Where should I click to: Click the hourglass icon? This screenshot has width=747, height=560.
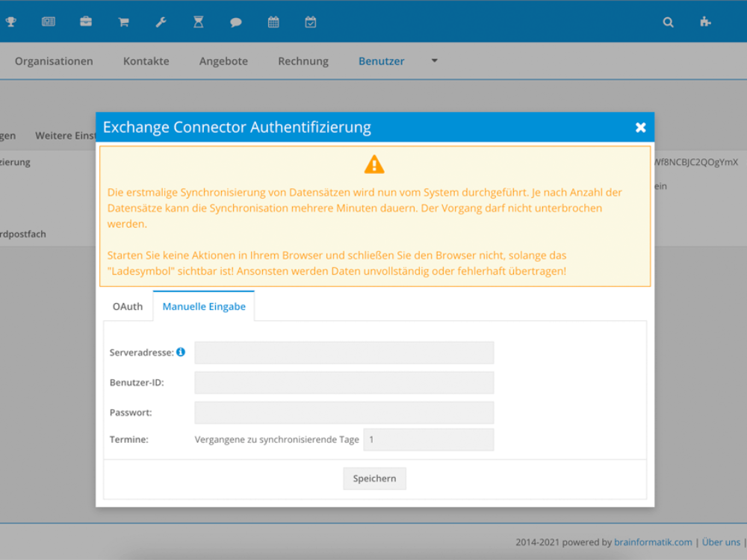pos(198,22)
